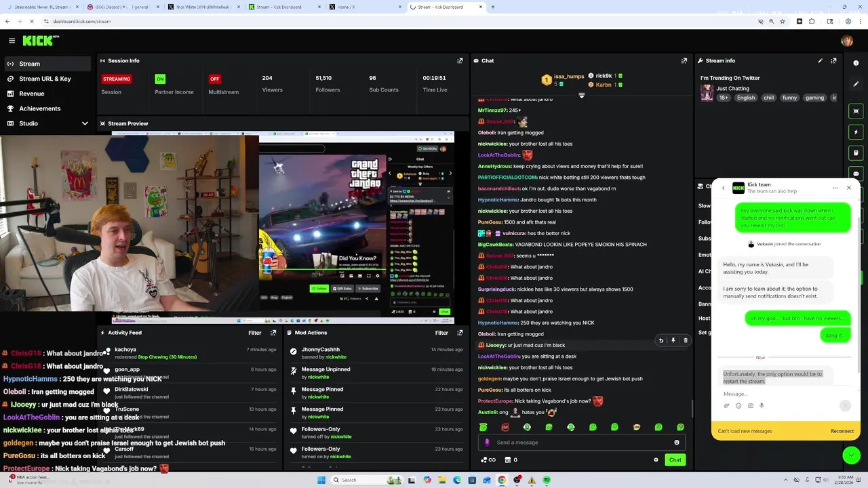Bookmark this page with star icon
This screenshot has height=488, width=868.
click(782, 21)
